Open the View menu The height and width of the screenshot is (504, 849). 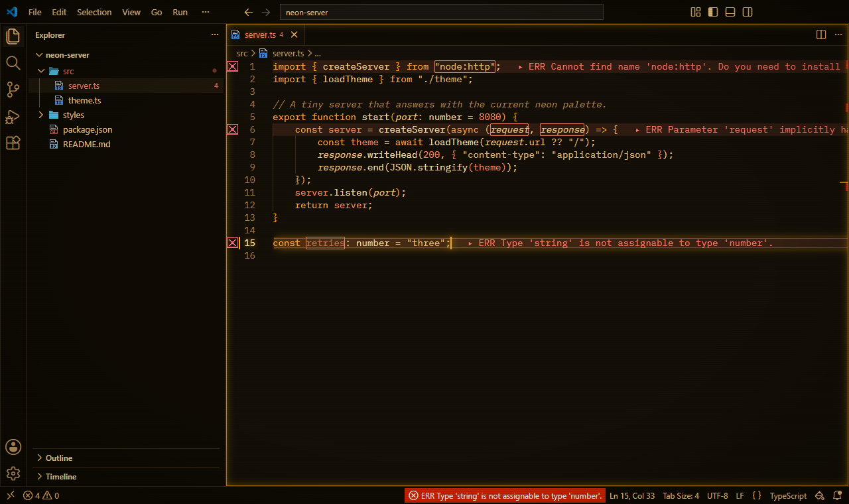(x=131, y=12)
